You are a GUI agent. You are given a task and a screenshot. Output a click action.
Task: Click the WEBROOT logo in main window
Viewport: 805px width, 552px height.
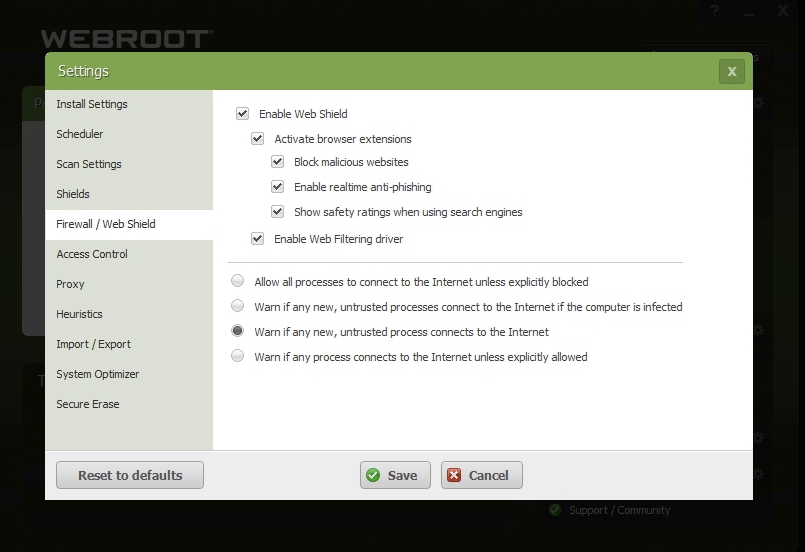coord(126,39)
